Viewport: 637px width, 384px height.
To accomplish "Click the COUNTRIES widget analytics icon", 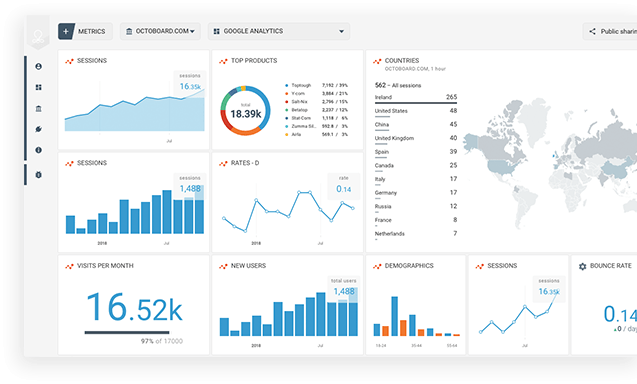I will coord(377,61).
